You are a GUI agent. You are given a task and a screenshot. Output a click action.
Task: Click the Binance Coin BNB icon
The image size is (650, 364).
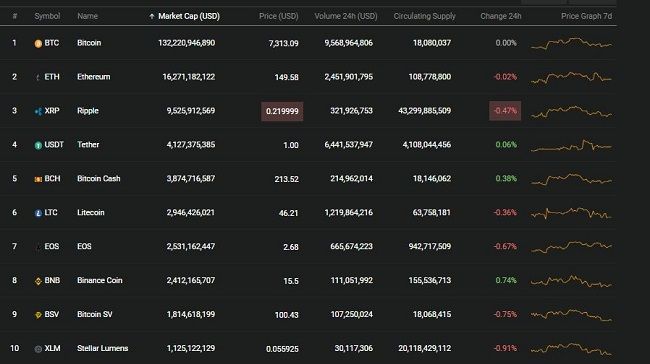38,281
